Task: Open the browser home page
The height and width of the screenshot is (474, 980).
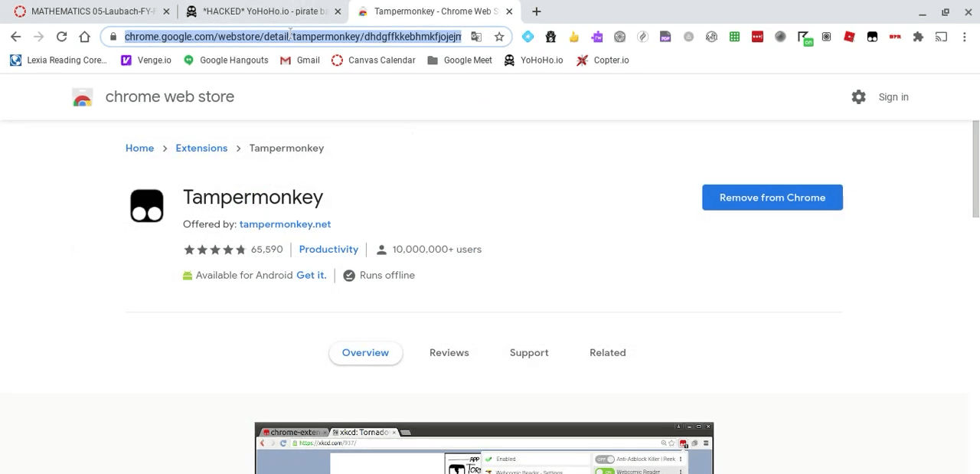Action: click(x=84, y=37)
